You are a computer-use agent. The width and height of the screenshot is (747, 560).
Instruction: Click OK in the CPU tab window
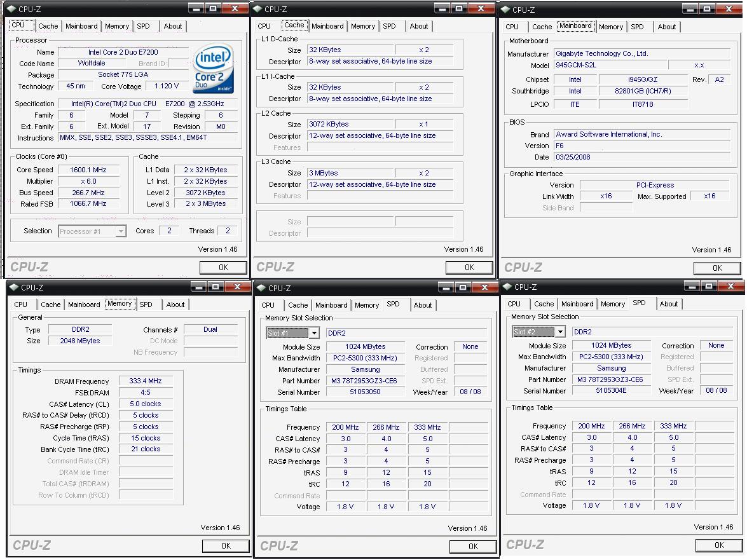click(x=223, y=268)
